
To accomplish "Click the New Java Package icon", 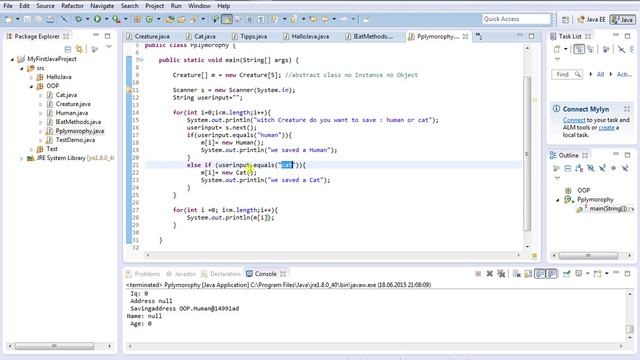I will [138, 19].
